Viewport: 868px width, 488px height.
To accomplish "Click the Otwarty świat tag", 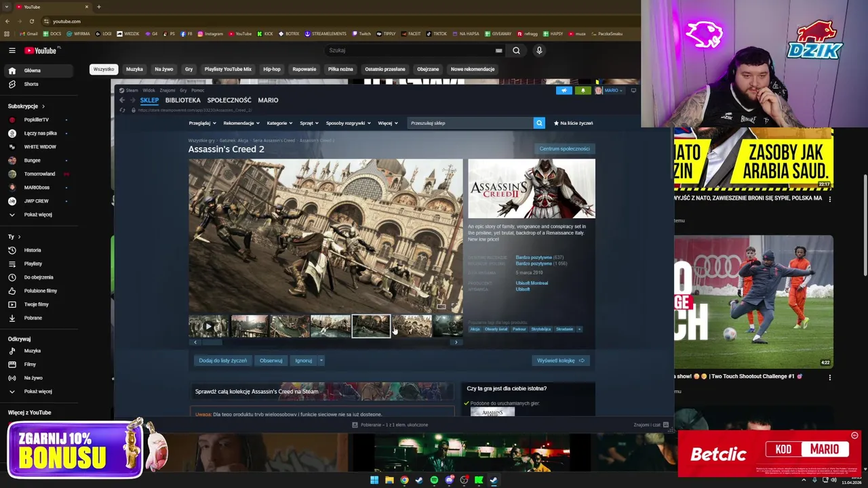I will coord(496,329).
